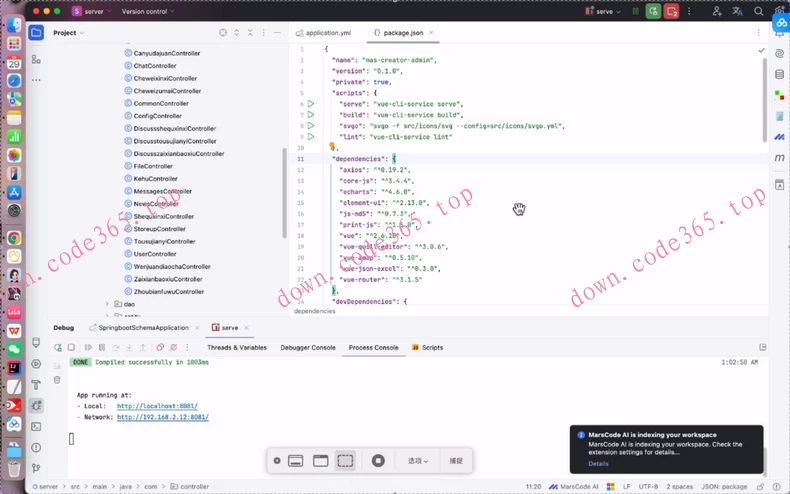Click the Project panel vertical scrollbar

[x=284, y=193]
